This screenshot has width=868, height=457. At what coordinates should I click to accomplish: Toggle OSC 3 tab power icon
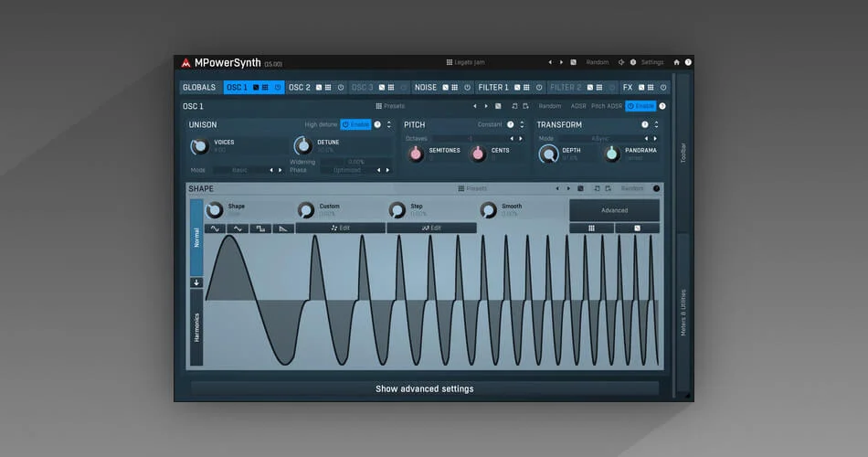click(404, 88)
